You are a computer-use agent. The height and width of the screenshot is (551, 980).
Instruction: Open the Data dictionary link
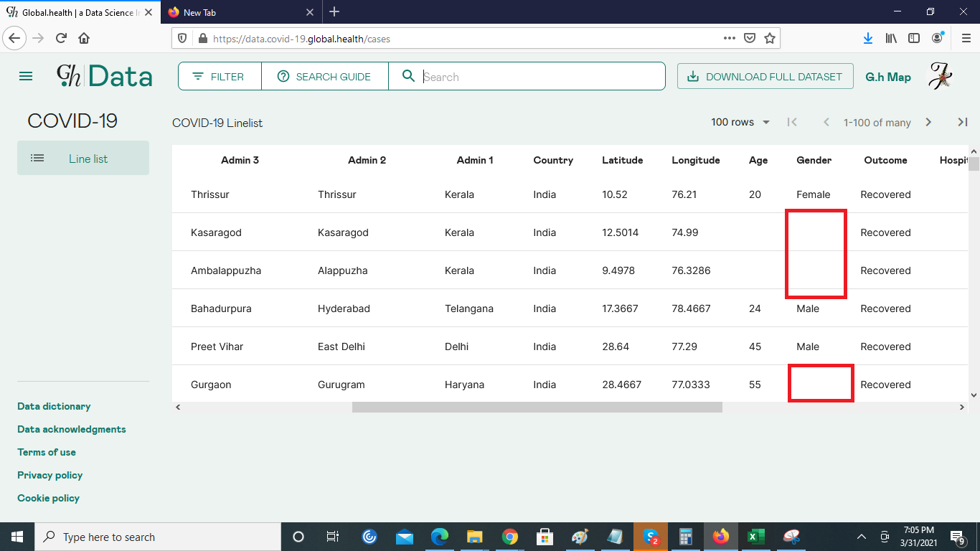click(54, 406)
